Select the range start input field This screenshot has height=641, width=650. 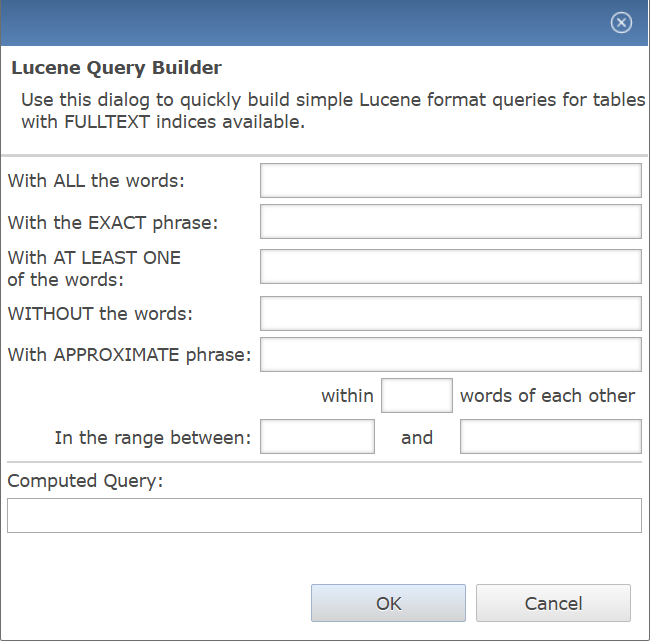click(317, 437)
